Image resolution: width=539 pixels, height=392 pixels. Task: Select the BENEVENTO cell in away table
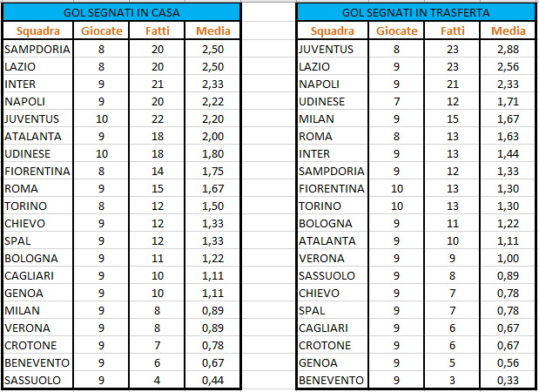click(x=333, y=380)
